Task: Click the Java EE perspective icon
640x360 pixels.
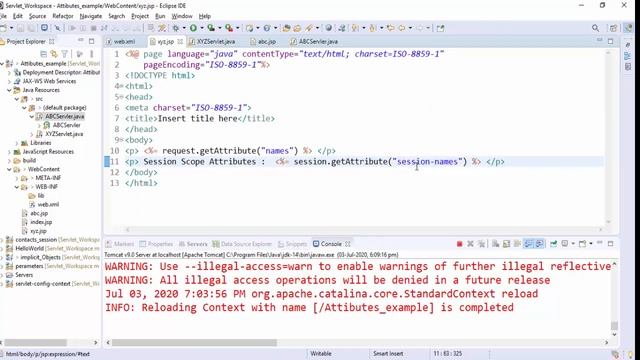Action: (x=628, y=28)
